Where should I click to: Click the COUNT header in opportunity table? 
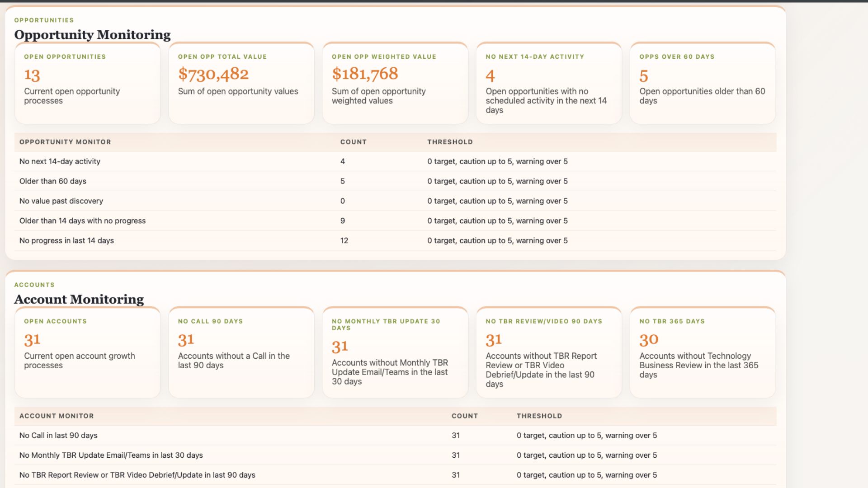(x=354, y=142)
